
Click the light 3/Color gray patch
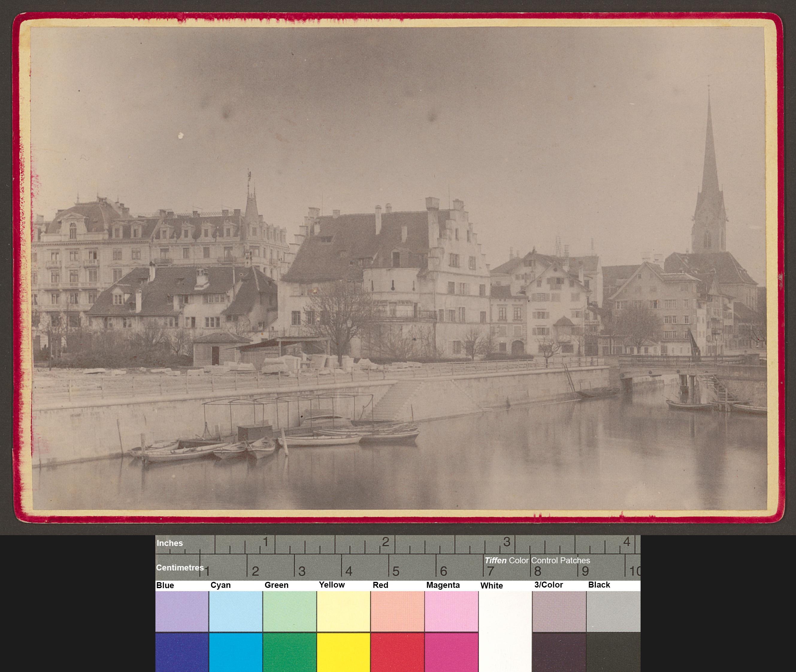[x=559, y=611]
